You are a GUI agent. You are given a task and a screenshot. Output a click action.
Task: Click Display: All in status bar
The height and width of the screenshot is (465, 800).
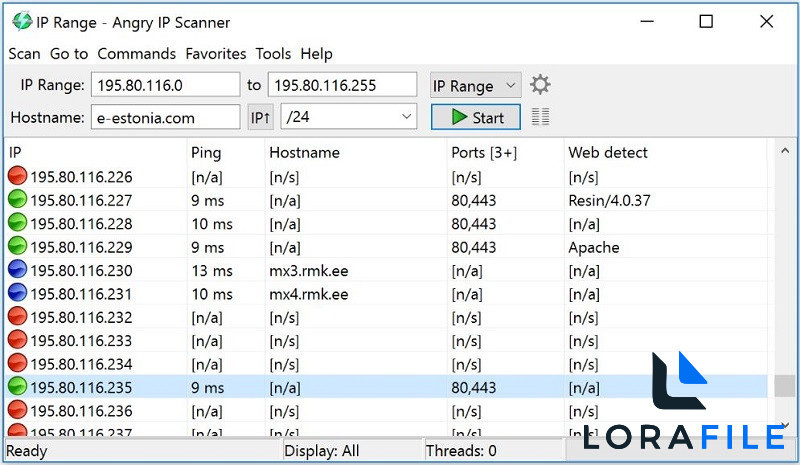321,451
